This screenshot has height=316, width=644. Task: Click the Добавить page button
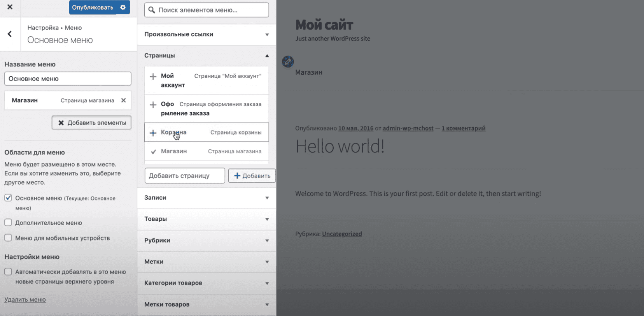coord(252,176)
